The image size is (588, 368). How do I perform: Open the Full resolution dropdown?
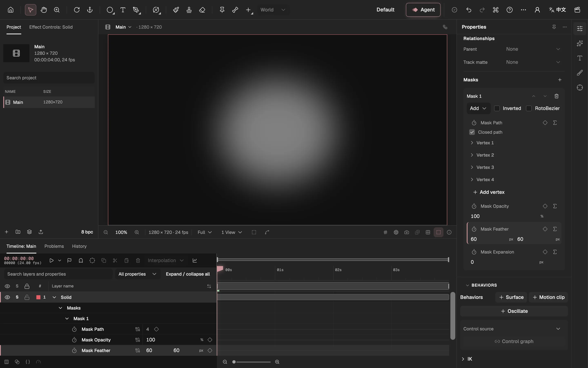pyautogui.click(x=205, y=232)
